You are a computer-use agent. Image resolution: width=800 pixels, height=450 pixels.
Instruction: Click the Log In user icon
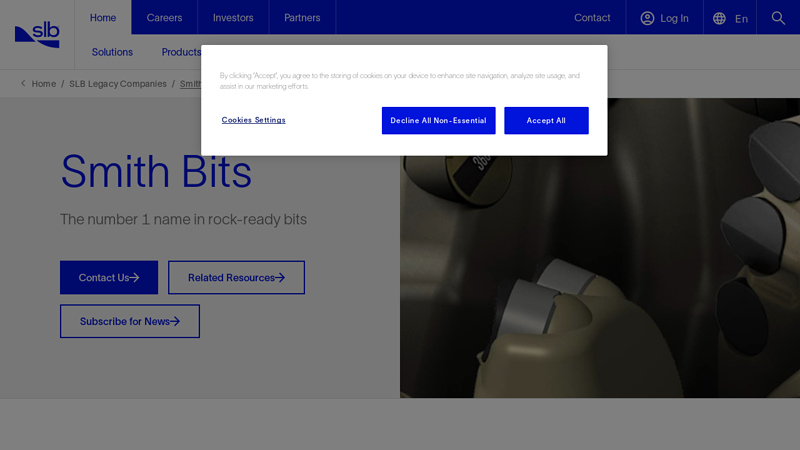pos(647,18)
